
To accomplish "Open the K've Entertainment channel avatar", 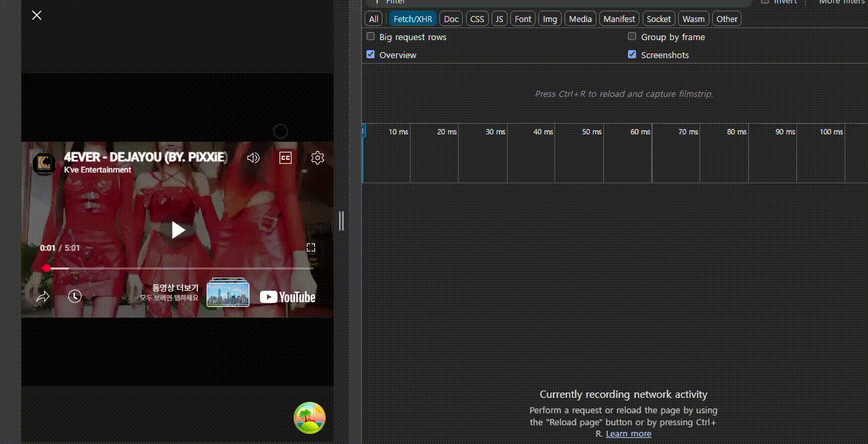I will (45, 163).
